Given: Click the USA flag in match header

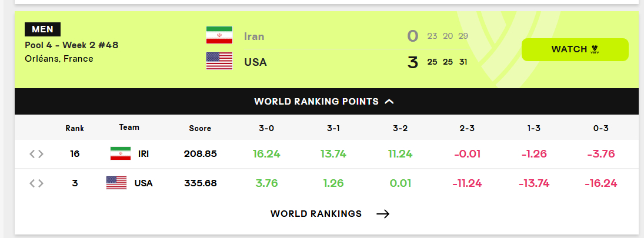Looking at the screenshot, I should click(219, 61).
